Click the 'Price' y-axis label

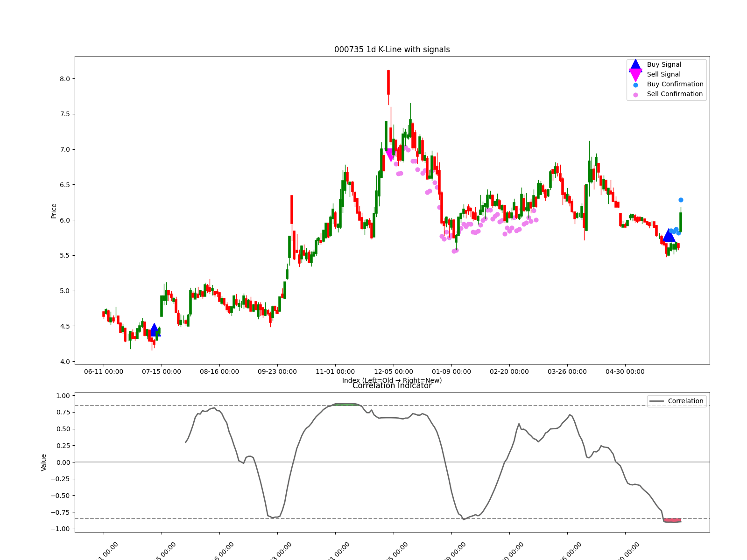pos(54,210)
